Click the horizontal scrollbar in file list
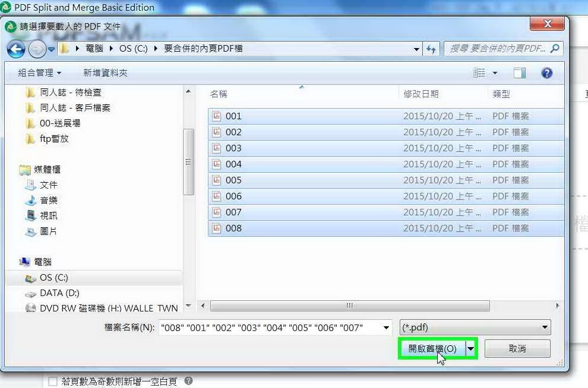 coord(350,306)
